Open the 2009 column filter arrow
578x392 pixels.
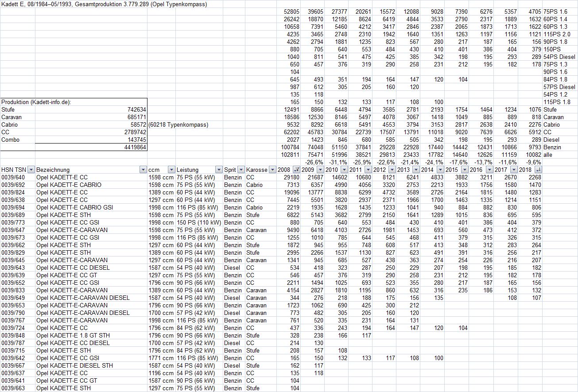tap(320, 170)
